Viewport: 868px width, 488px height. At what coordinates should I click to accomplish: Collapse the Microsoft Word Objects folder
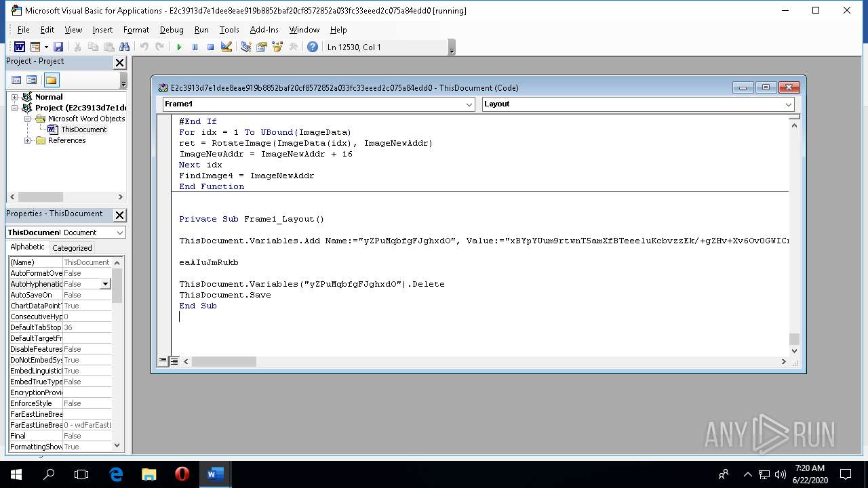[28, 119]
